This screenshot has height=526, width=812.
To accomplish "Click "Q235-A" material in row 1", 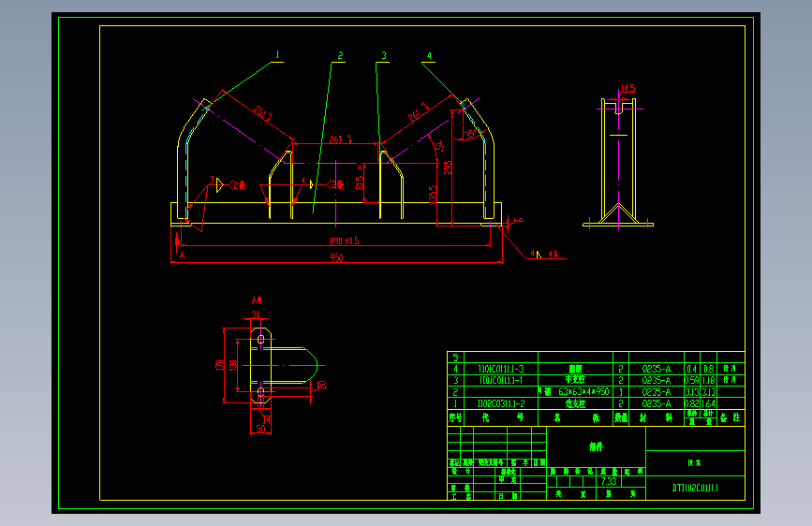I will click(657, 403).
